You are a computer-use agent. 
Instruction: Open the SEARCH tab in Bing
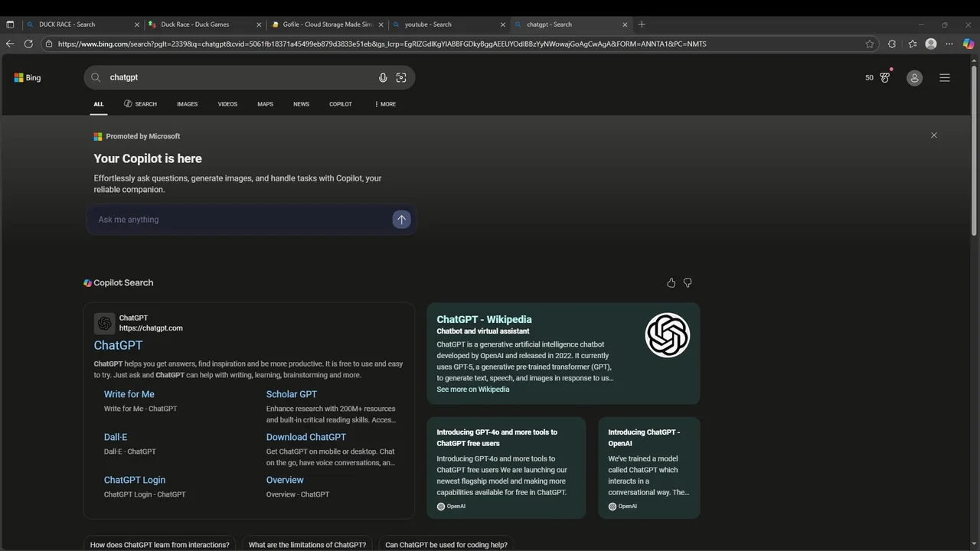click(140, 104)
